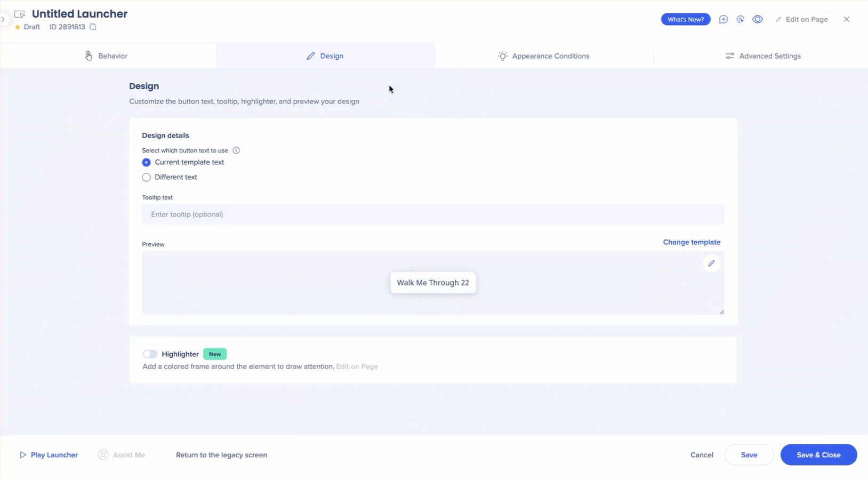868x479 pixels.
Task: Click the pencil edit icon in Preview
Action: tap(711, 264)
